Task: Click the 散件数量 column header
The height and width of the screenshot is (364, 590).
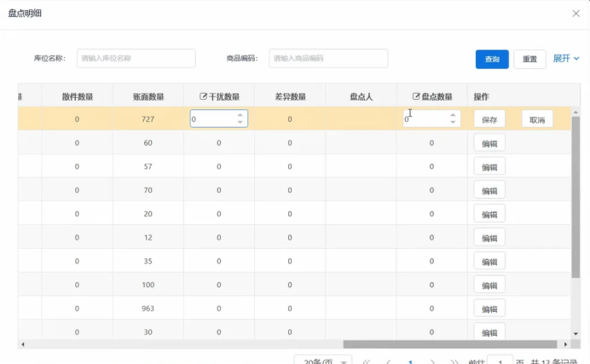Action: pyautogui.click(x=77, y=96)
